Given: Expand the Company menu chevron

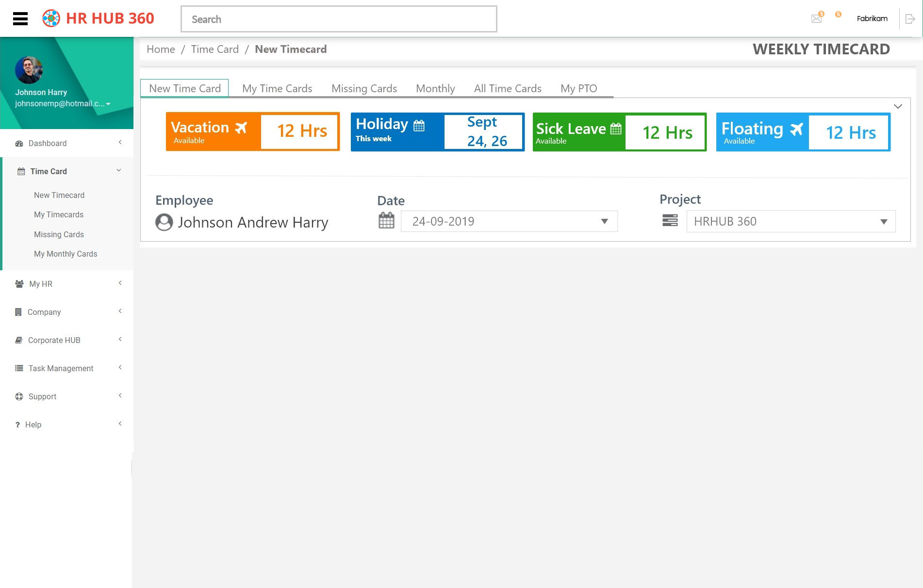Looking at the screenshot, I should [120, 311].
